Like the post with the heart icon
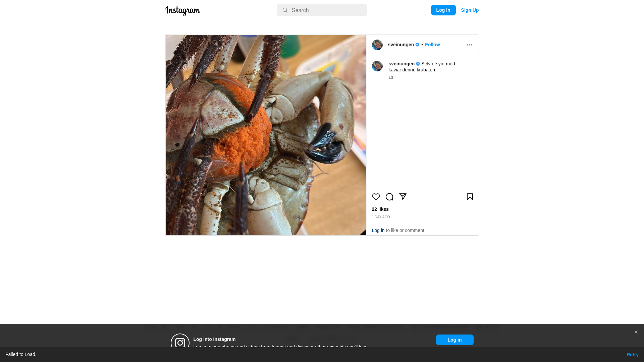The width and height of the screenshot is (644, 362). pos(376,197)
